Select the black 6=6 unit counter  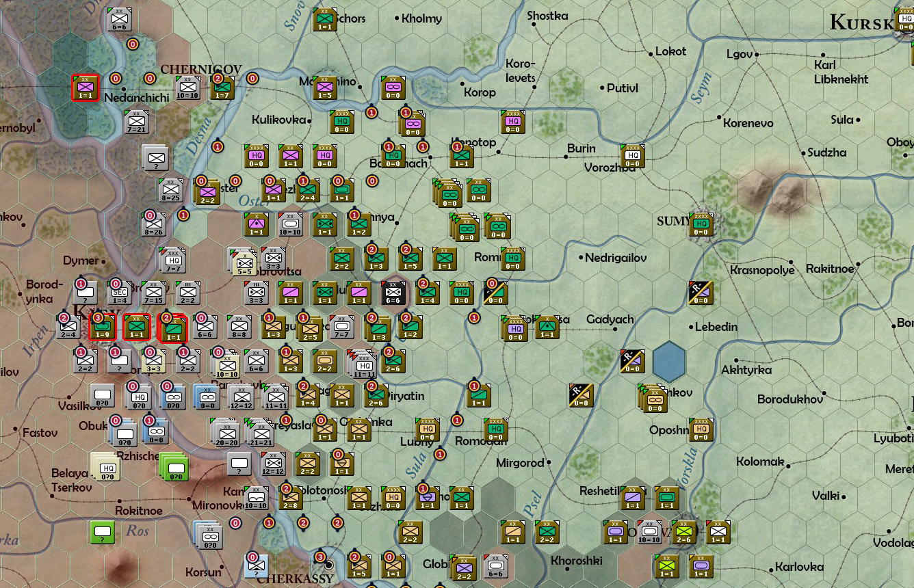click(x=393, y=293)
